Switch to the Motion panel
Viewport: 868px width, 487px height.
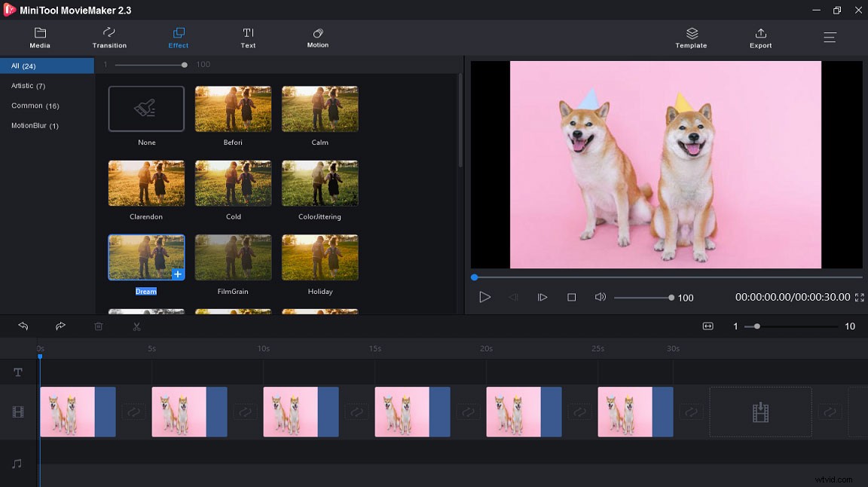(x=318, y=38)
